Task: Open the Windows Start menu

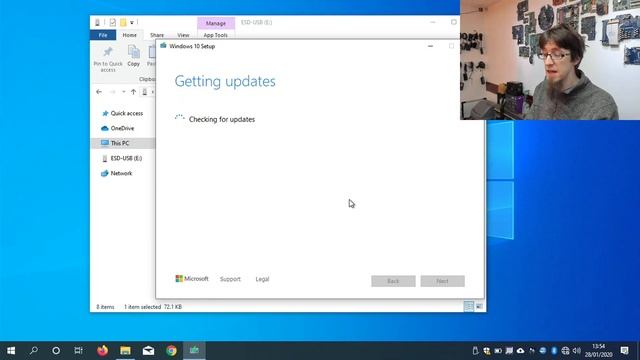Action: coord(11,351)
